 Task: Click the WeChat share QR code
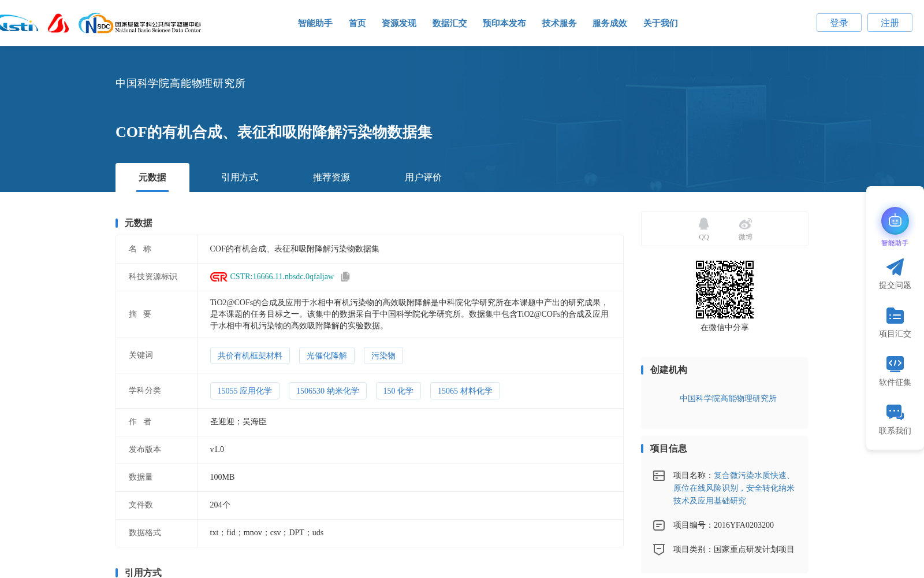pyautogui.click(x=725, y=290)
